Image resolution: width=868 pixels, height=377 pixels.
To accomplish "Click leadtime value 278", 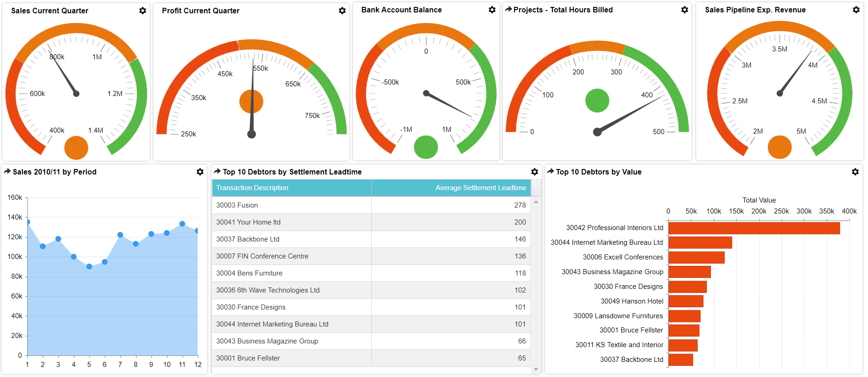I will [x=520, y=205].
